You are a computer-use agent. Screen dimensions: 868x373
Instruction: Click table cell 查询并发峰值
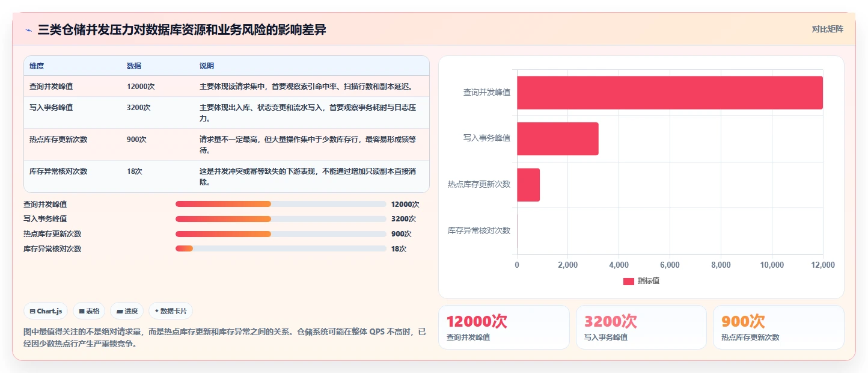coord(52,87)
